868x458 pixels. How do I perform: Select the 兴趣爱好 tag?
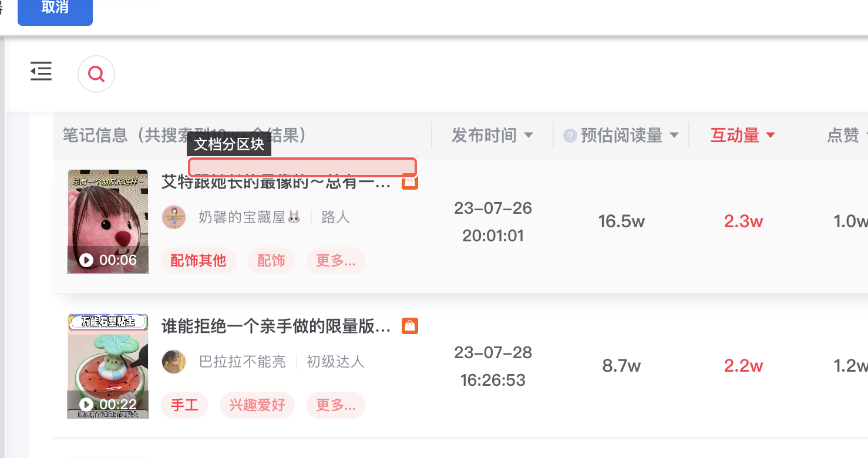[257, 405]
